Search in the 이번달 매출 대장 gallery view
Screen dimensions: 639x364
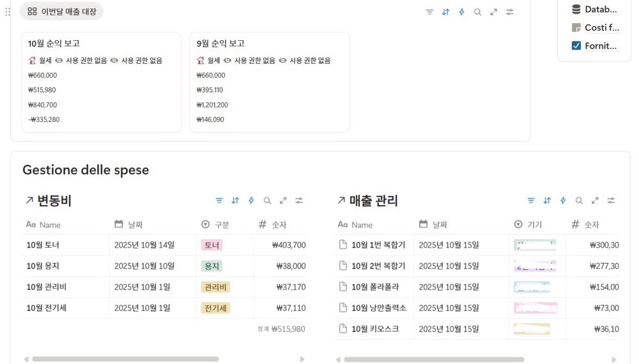[x=477, y=12]
